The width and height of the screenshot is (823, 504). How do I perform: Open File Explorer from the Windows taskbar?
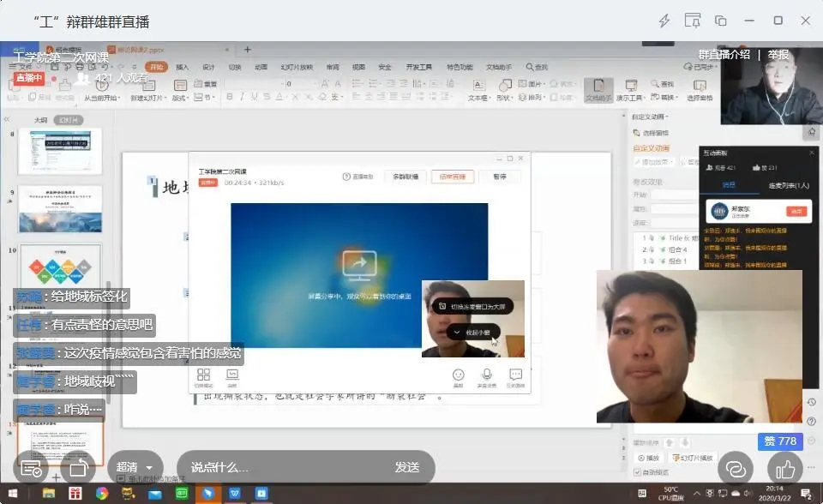pyautogui.click(x=49, y=494)
